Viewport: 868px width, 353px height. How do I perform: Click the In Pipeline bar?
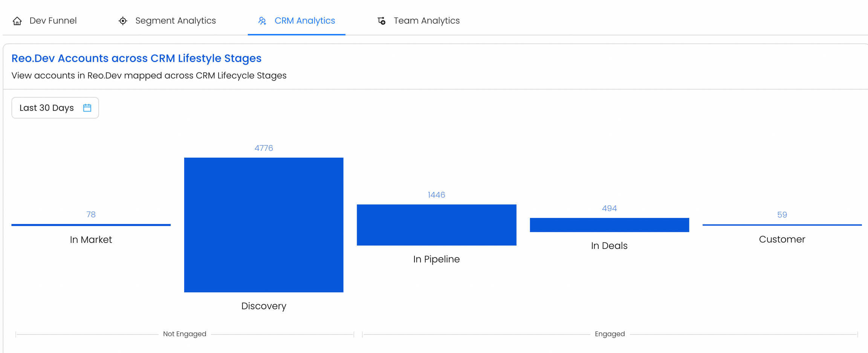click(436, 225)
